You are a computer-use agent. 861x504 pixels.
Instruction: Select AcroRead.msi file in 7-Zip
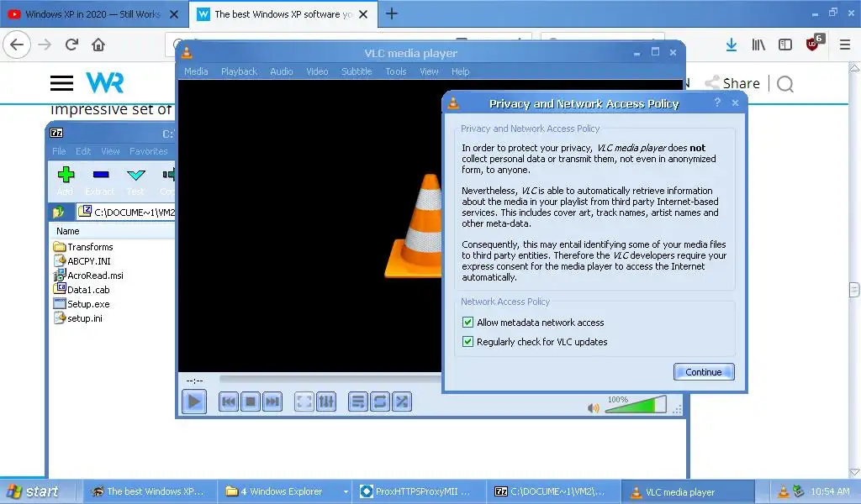(x=88, y=276)
